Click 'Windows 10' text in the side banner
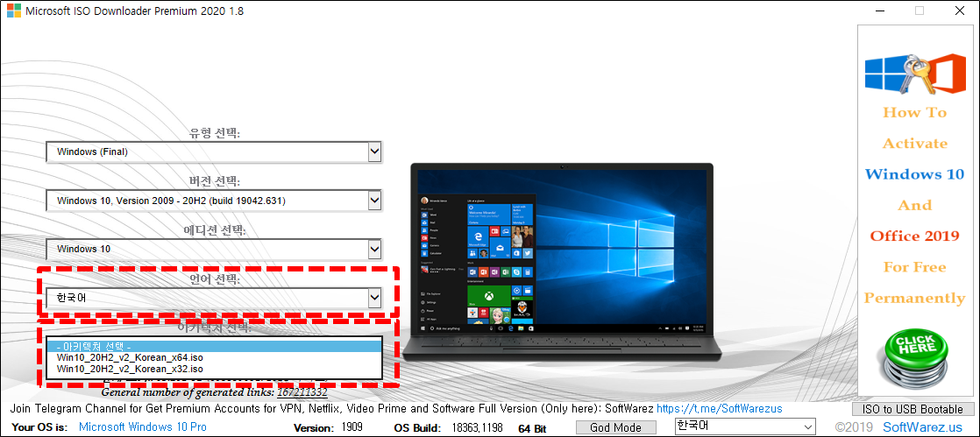The height and width of the screenshot is (437, 980). (x=915, y=174)
